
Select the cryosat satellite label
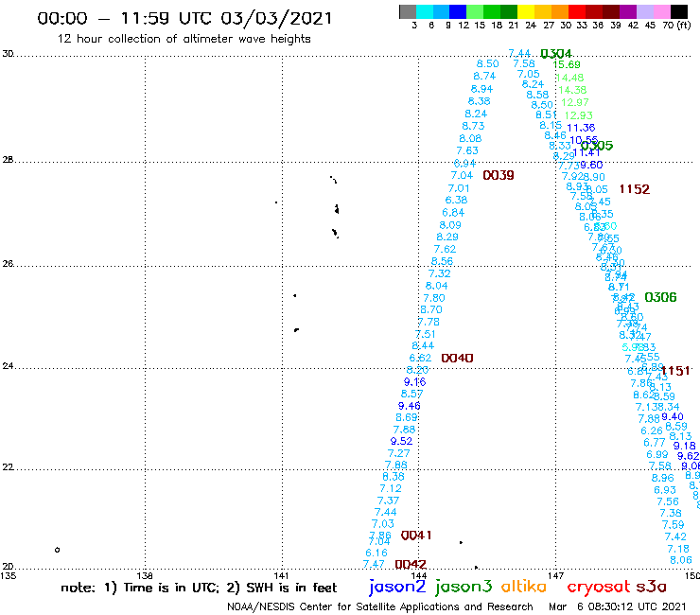tap(598, 587)
